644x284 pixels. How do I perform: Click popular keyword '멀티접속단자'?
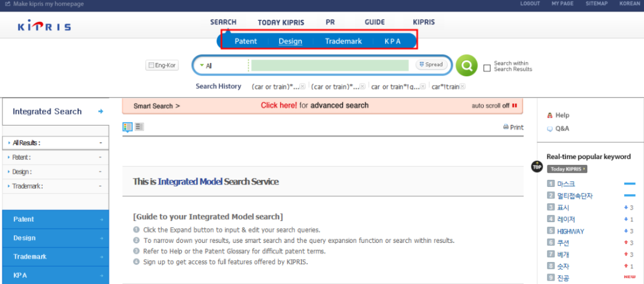pyautogui.click(x=575, y=195)
